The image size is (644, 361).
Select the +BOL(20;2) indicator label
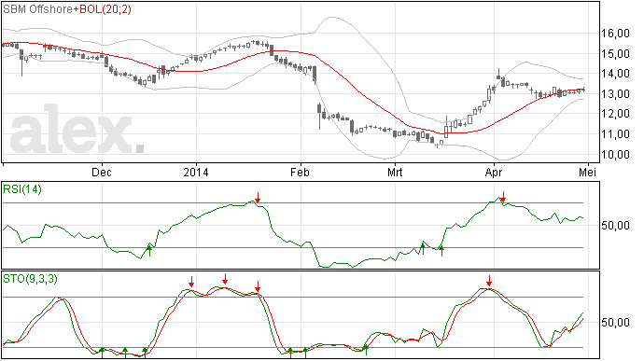click(103, 9)
